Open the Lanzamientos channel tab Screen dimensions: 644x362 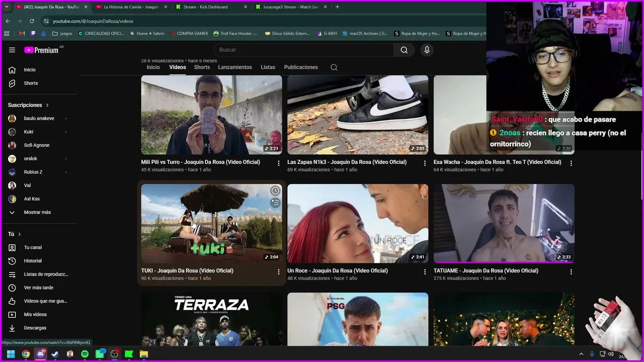(235, 67)
